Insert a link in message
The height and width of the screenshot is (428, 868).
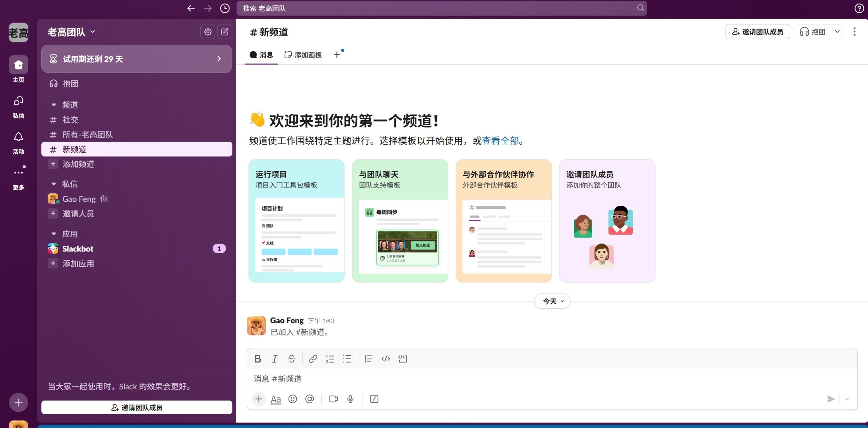313,359
